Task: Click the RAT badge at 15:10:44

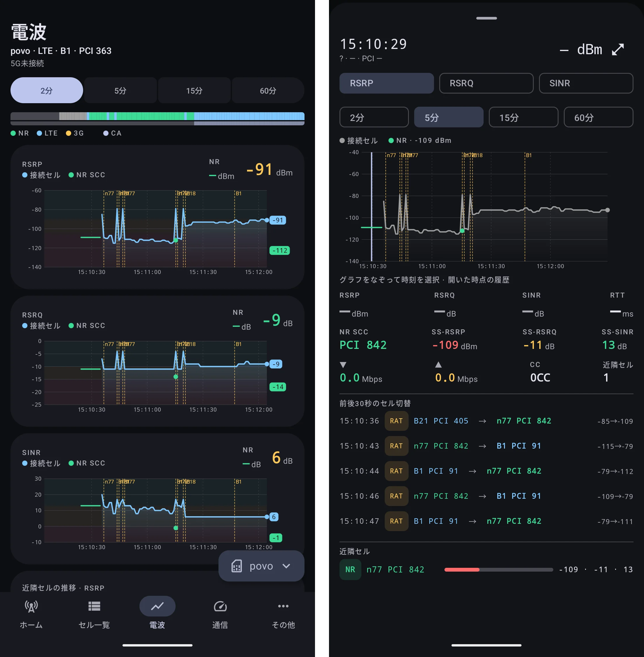Action: 396,471
